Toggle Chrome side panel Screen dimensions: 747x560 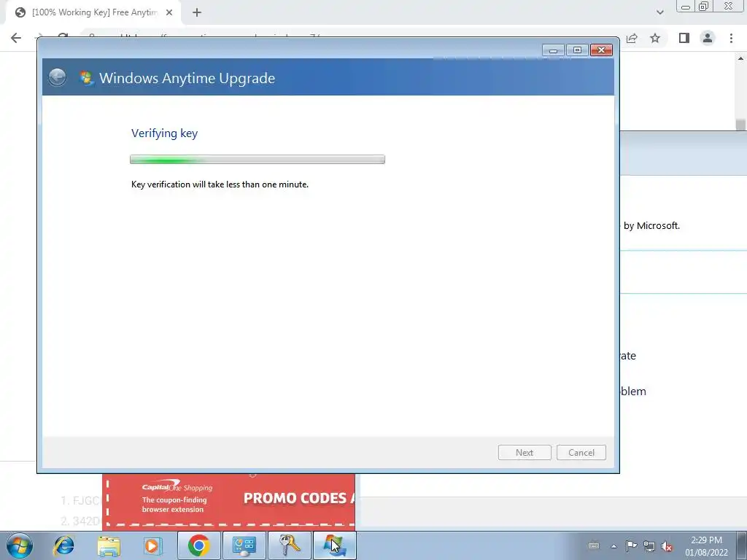pos(684,38)
